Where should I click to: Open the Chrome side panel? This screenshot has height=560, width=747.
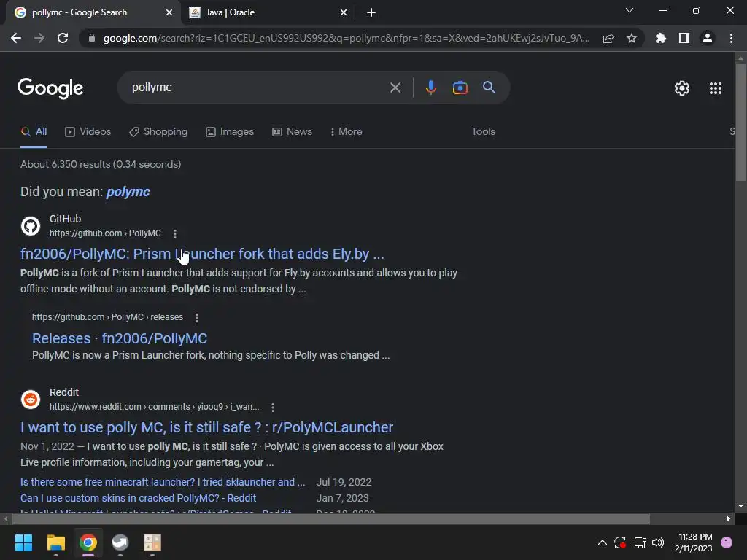point(684,38)
